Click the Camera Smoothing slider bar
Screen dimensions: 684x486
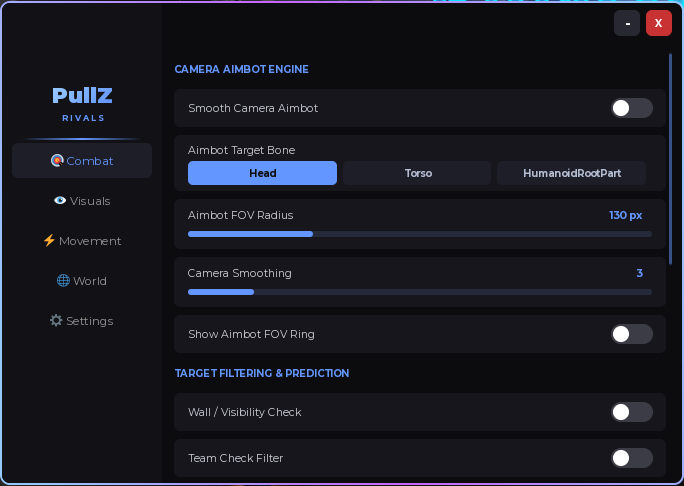pos(420,292)
